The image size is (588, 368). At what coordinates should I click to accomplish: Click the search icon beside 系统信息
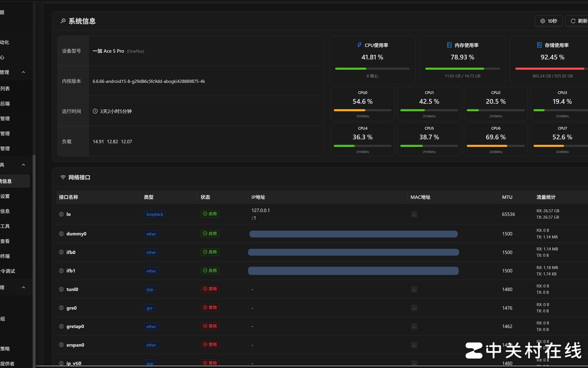point(63,21)
